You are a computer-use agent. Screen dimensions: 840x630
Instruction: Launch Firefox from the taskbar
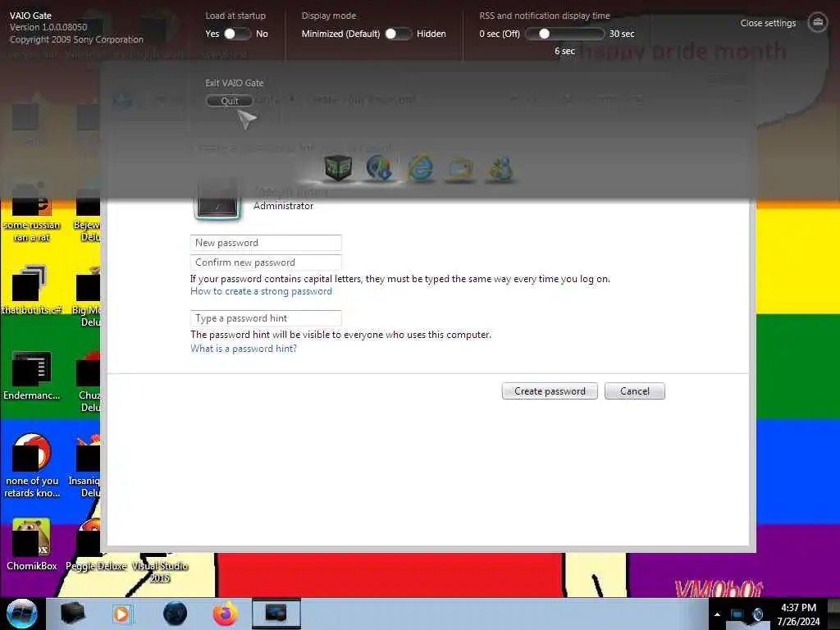[x=226, y=614]
